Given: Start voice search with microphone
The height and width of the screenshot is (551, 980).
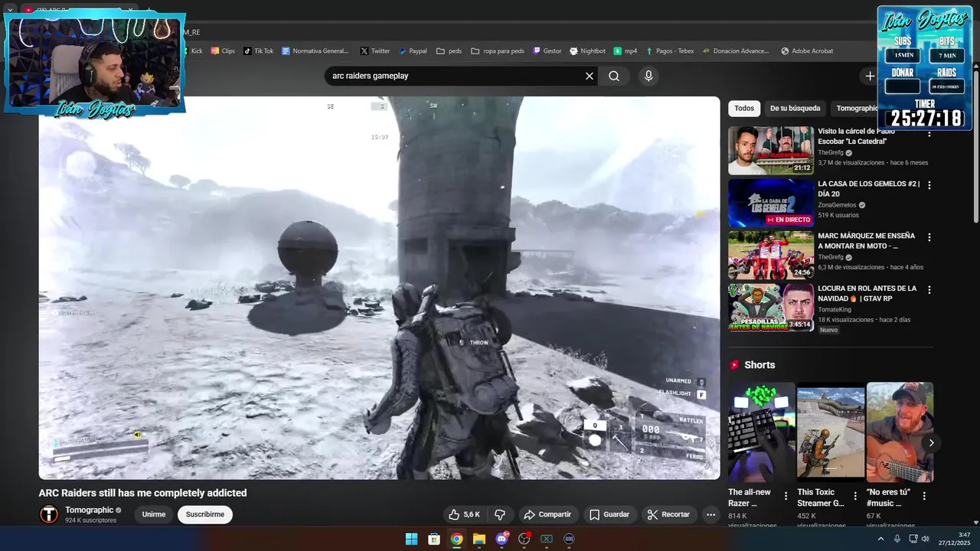Looking at the screenshot, I should coord(648,76).
